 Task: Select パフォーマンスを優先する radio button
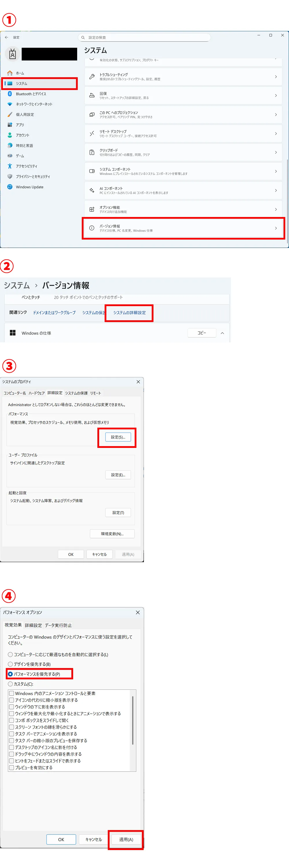point(10,674)
